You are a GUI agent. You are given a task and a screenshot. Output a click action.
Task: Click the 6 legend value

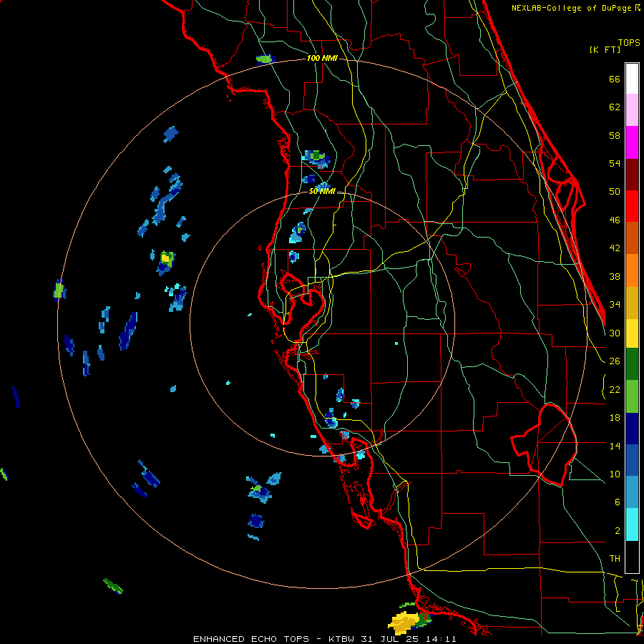617,502
